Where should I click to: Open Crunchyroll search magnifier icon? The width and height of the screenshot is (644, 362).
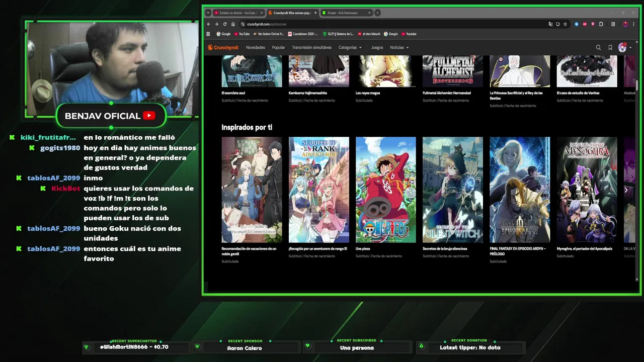tap(598, 48)
